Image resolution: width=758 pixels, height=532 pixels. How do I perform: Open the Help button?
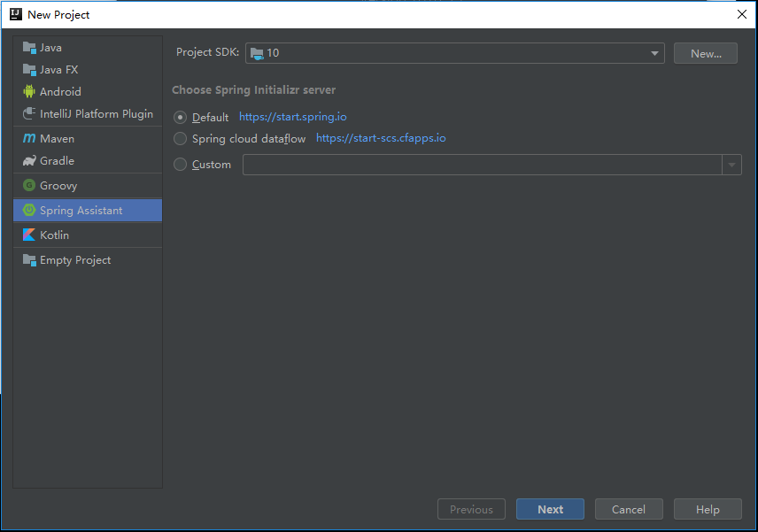[x=708, y=509]
